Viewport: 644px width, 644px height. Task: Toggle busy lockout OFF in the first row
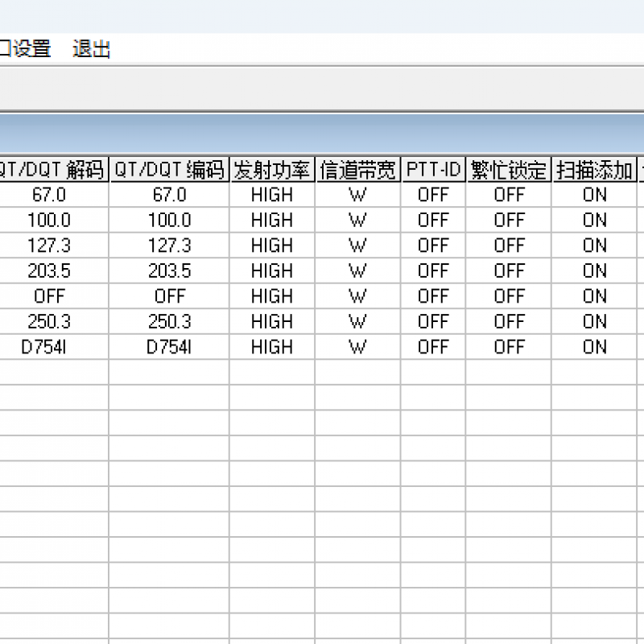[510, 195]
